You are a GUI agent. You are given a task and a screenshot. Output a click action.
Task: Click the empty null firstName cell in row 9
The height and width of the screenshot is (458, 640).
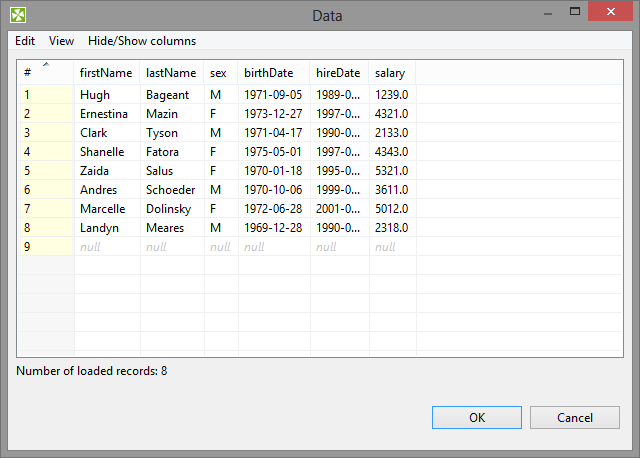pyautogui.click(x=106, y=246)
